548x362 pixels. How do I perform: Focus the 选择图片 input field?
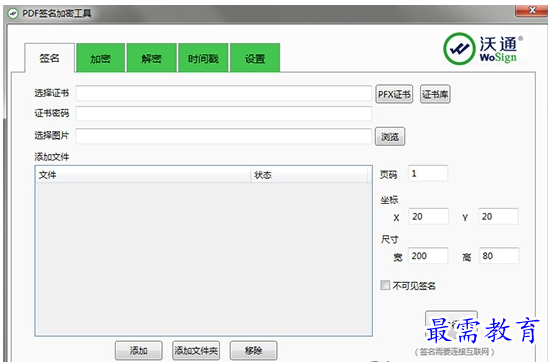coord(224,136)
